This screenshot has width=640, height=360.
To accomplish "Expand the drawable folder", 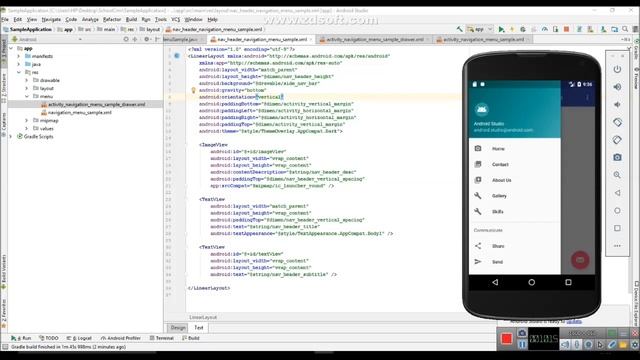I will [27, 80].
